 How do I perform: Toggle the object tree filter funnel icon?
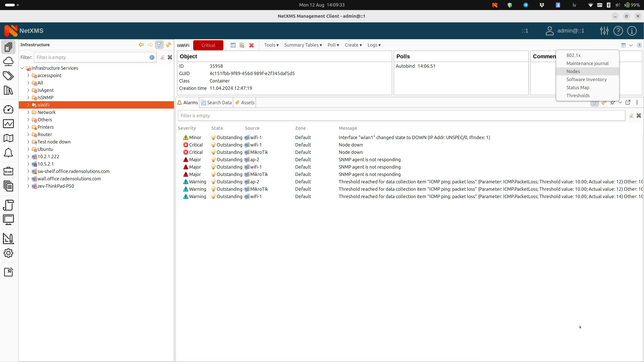point(159,45)
